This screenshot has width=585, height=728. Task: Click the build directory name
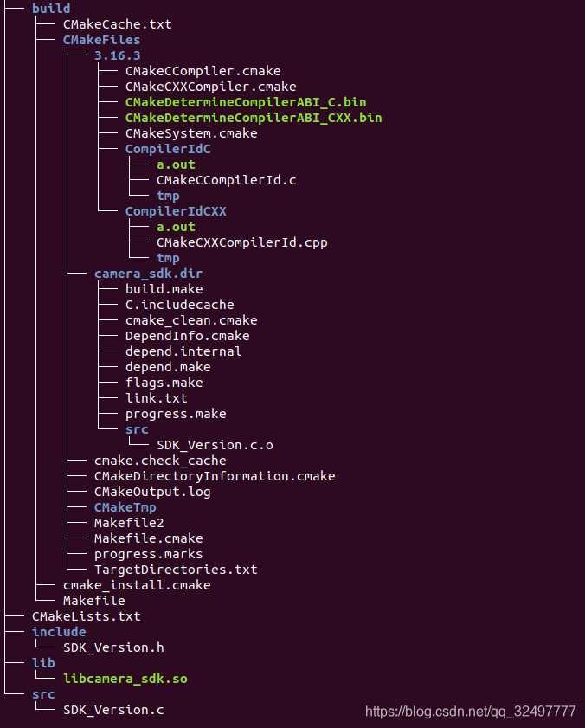point(51,9)
